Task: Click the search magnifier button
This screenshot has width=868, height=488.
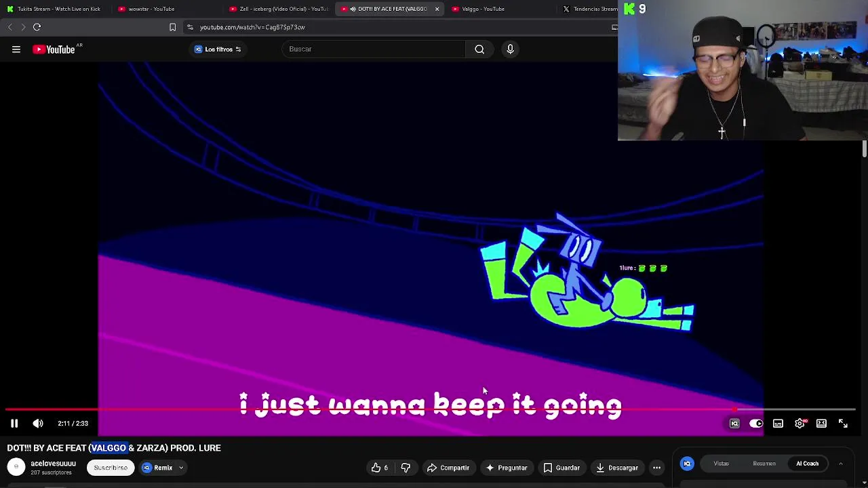Action: click(x=479, y=49)
